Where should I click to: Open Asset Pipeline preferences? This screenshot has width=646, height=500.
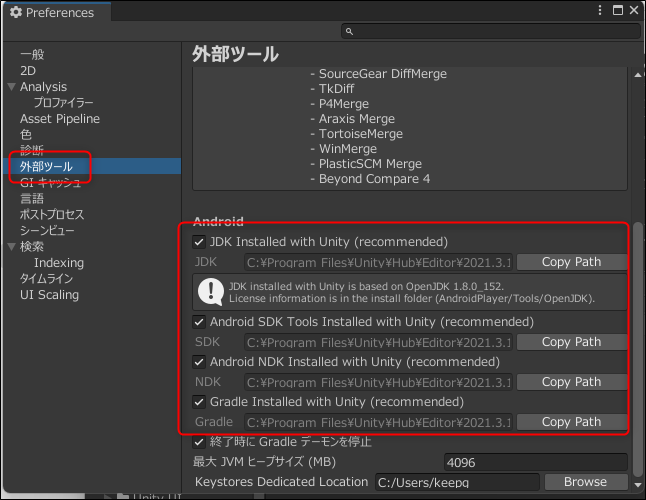60,119
